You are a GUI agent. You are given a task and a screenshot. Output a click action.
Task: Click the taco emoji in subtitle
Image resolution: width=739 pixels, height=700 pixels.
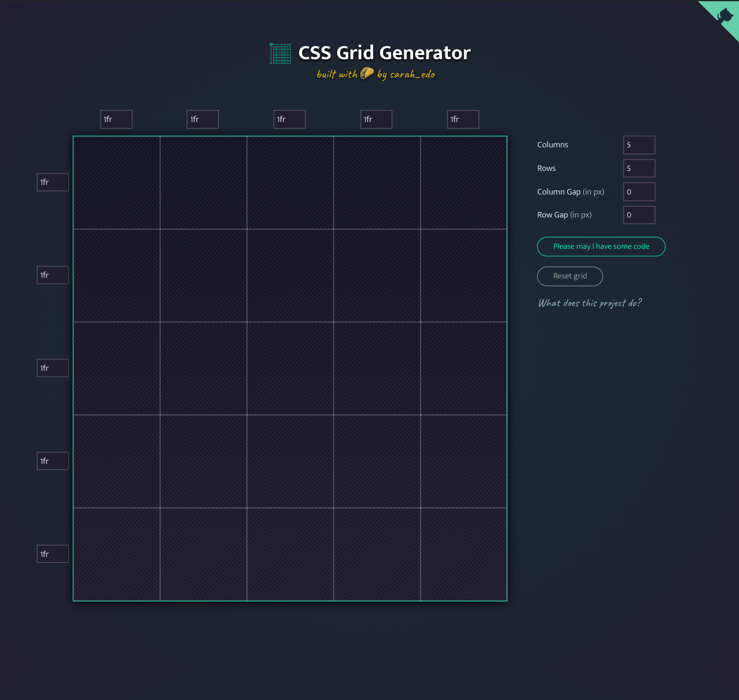click(367, 74)
